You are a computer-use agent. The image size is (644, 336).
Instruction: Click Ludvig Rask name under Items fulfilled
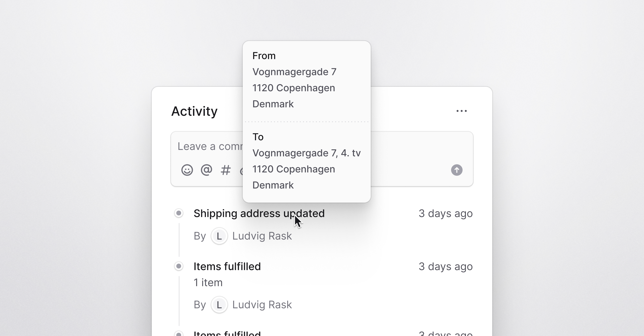(x=262, y=304)
